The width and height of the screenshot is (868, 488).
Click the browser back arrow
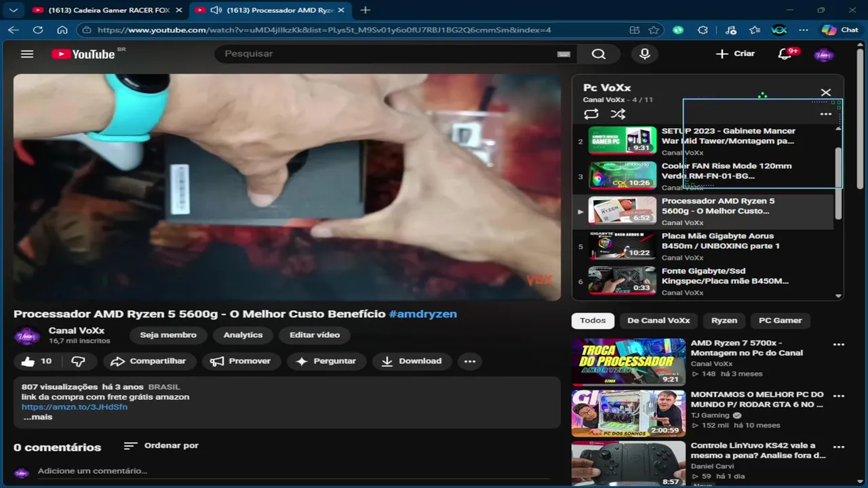pos(14,30)
